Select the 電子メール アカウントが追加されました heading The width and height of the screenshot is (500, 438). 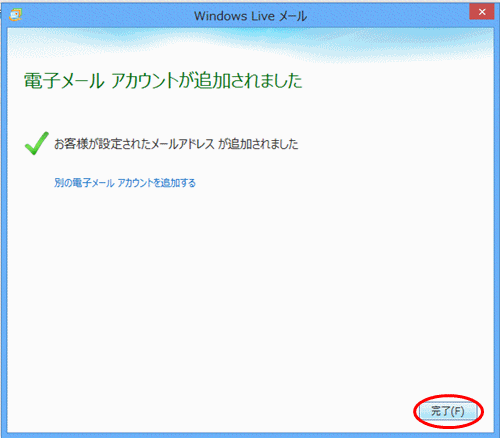tap(163, 81)
